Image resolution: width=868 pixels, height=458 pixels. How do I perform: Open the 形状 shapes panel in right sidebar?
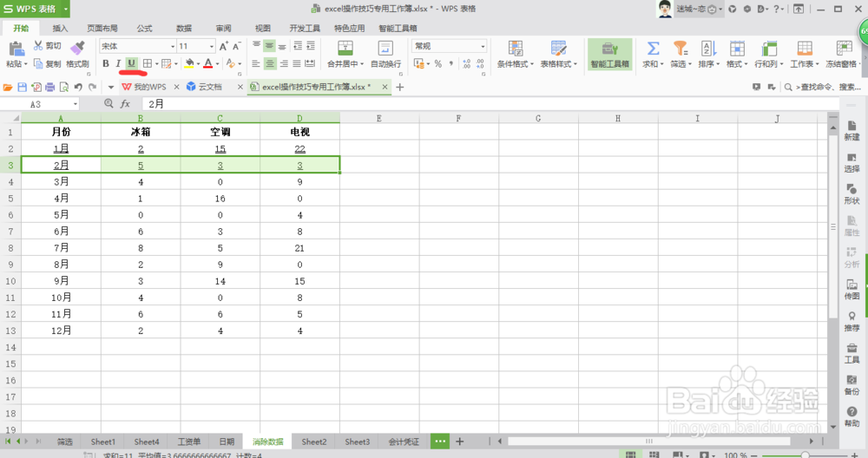(852, 194)
